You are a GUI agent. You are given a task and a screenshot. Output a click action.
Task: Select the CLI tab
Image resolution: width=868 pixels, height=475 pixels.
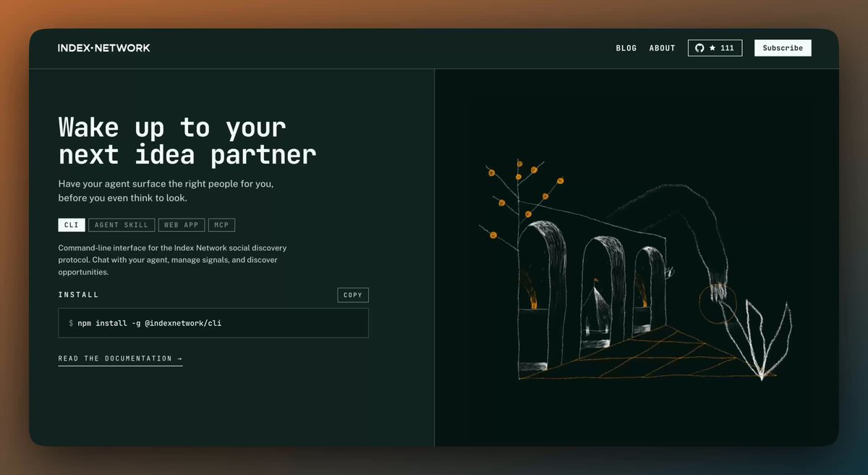(x=72, y=225)
